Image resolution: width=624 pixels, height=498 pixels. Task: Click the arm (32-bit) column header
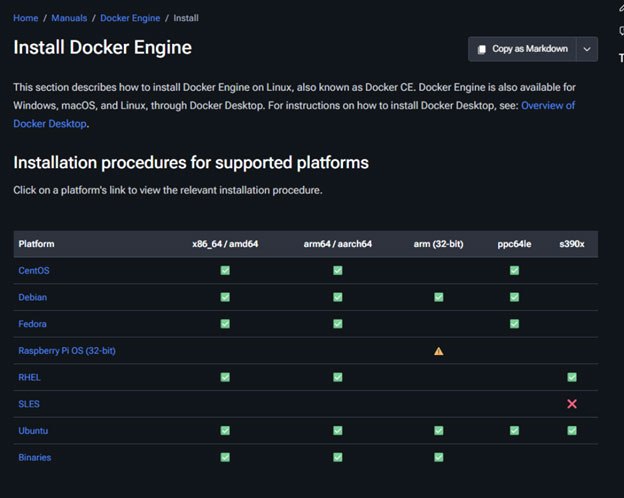pyautogui.click(x=439, y=244)
